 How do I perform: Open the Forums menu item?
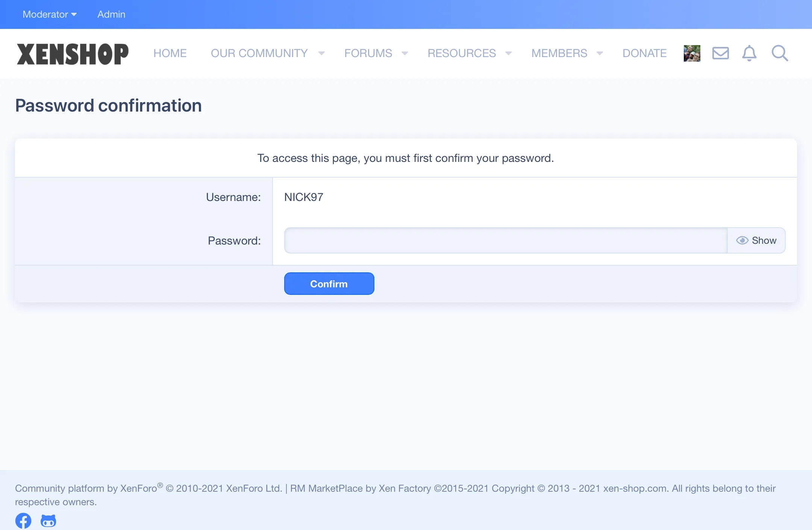(368, 53)
